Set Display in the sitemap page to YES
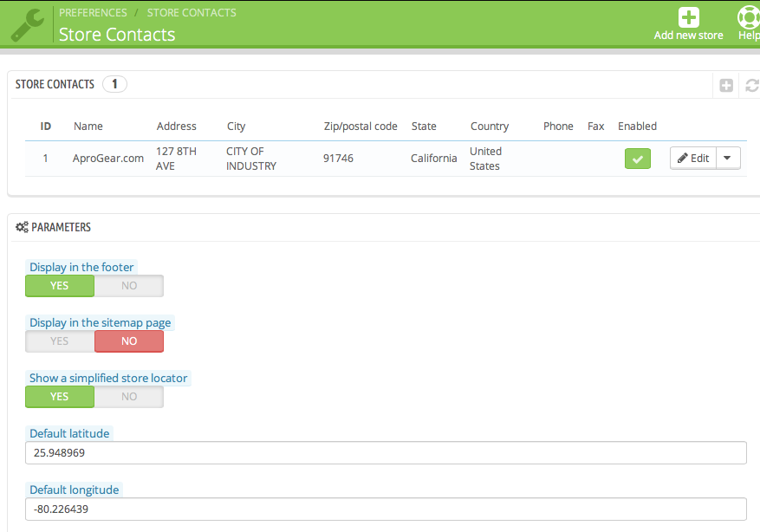Screen dimensions: 760x532 [x=60, y=341]
